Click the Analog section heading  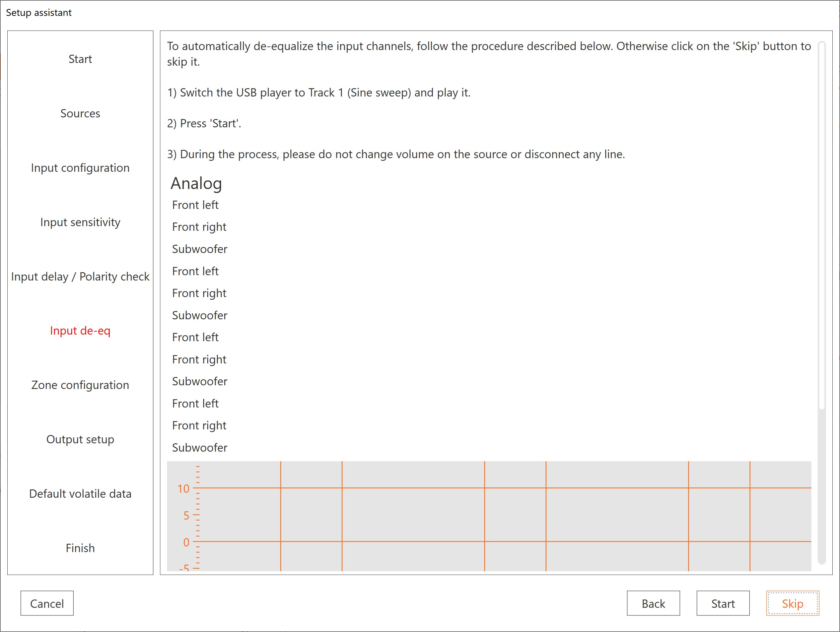point(196,183)
